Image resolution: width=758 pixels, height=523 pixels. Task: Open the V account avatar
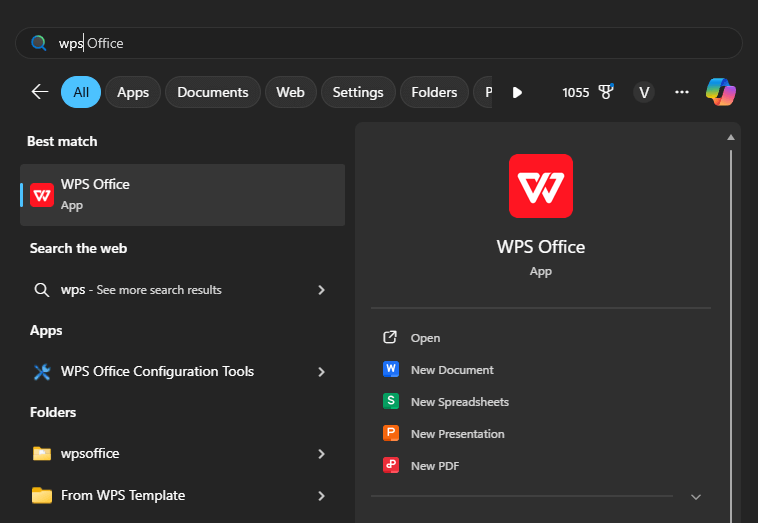click(644, 92)
